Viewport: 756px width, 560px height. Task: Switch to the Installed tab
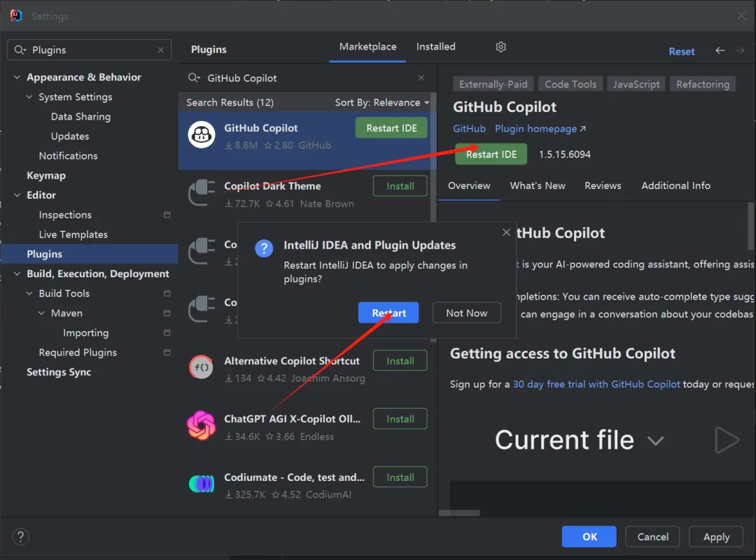pyautogui.click(x=435, y=47)
